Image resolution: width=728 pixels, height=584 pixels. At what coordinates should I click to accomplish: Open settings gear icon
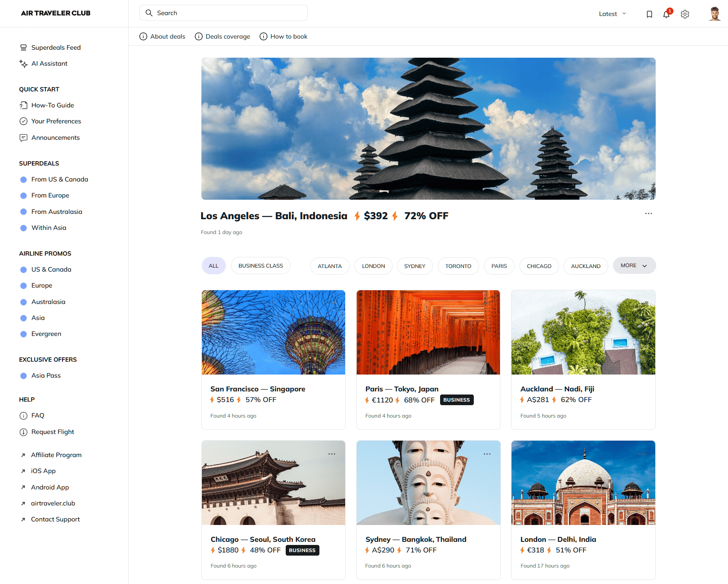pos(685,14)
